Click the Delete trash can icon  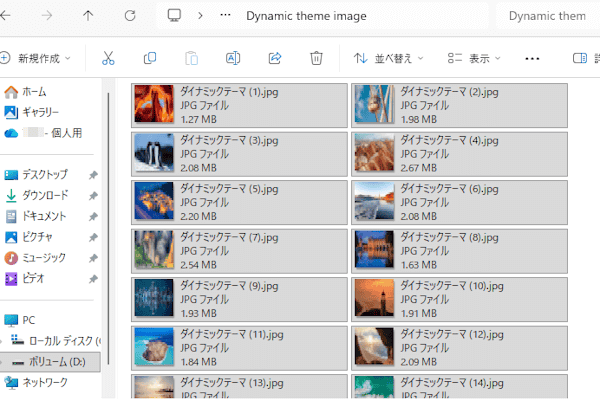tap(316, 58)
